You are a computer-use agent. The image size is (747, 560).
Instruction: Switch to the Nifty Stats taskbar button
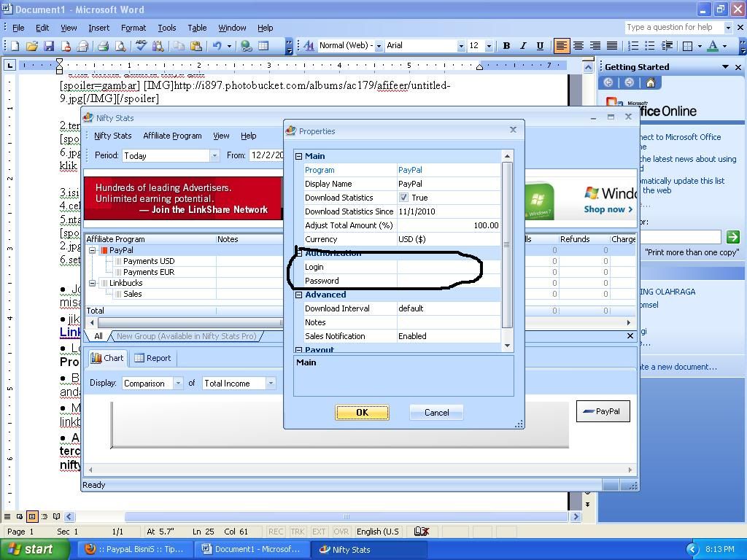368,550
